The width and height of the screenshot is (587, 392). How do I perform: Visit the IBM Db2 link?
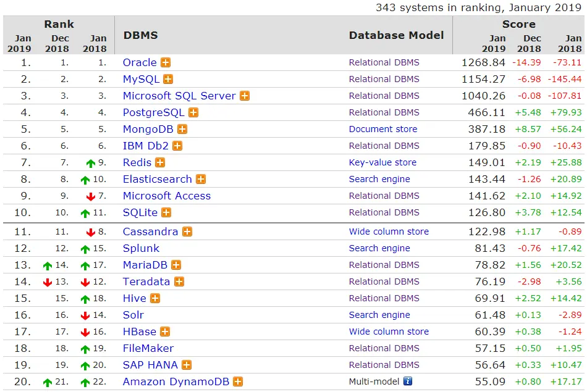pyautogui.click(x=146, y=146)
